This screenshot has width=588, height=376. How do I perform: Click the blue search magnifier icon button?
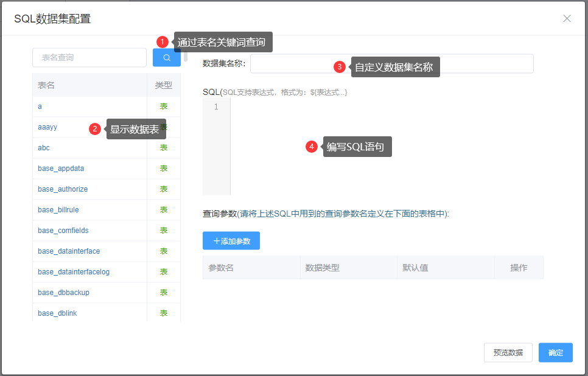pos(167,57)
